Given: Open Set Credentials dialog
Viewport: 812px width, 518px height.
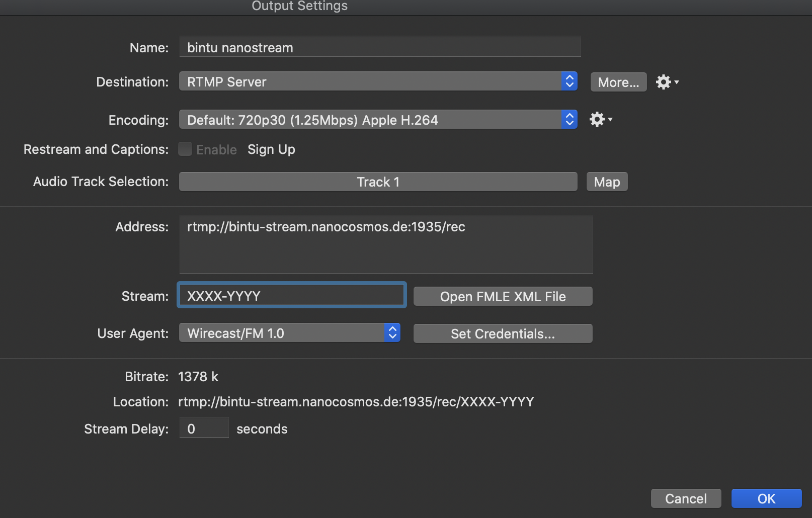Looking at the screenshot, I should click(503, 333).
